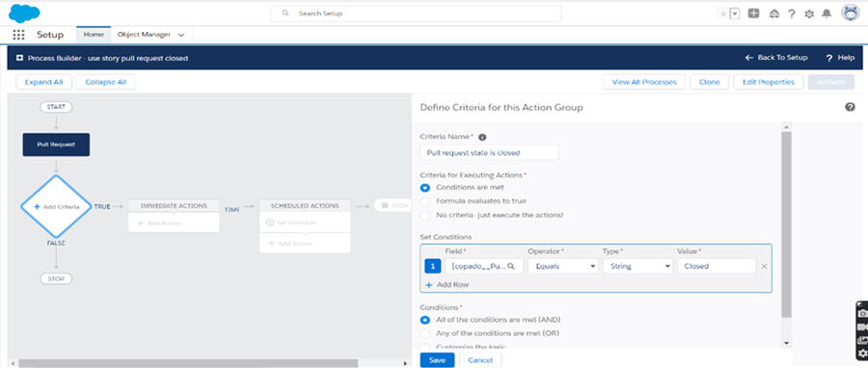Edit the Criteria Name field

tap(489, 152)
